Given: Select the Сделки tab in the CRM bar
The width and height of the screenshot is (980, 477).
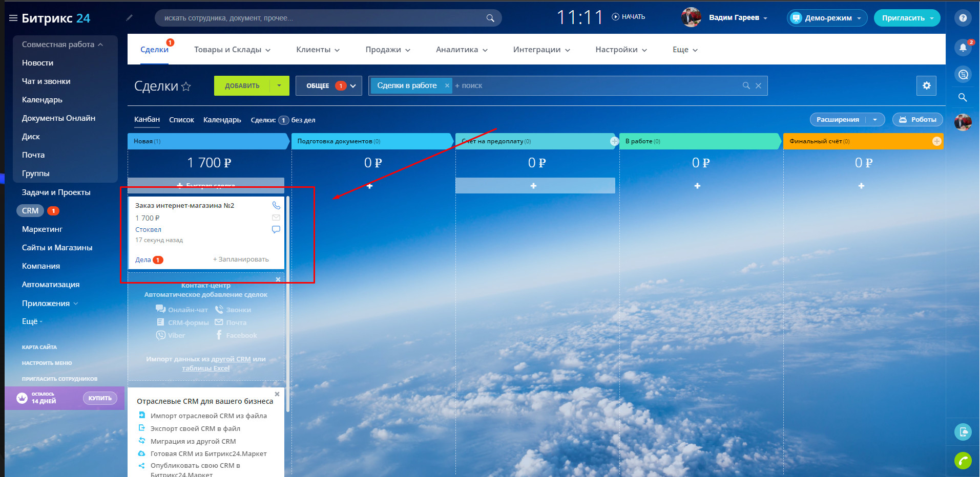Looking at the screenshot, I should click(x=154, y=50).
